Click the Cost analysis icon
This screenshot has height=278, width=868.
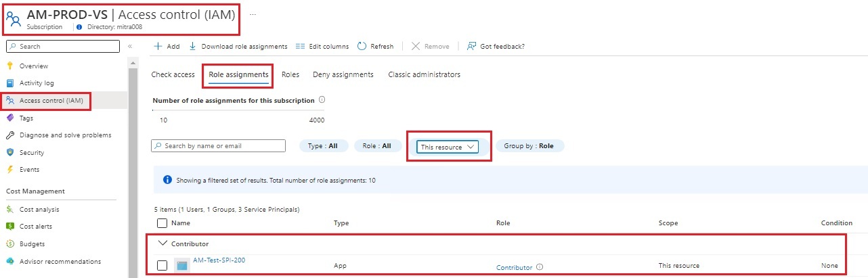(9, 210)
